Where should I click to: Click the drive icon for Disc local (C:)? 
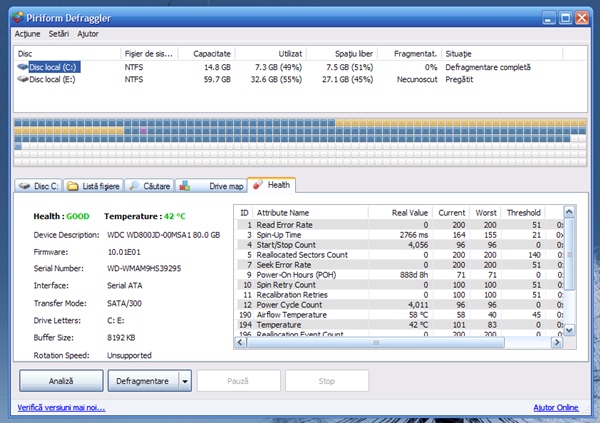coord(23,67)
